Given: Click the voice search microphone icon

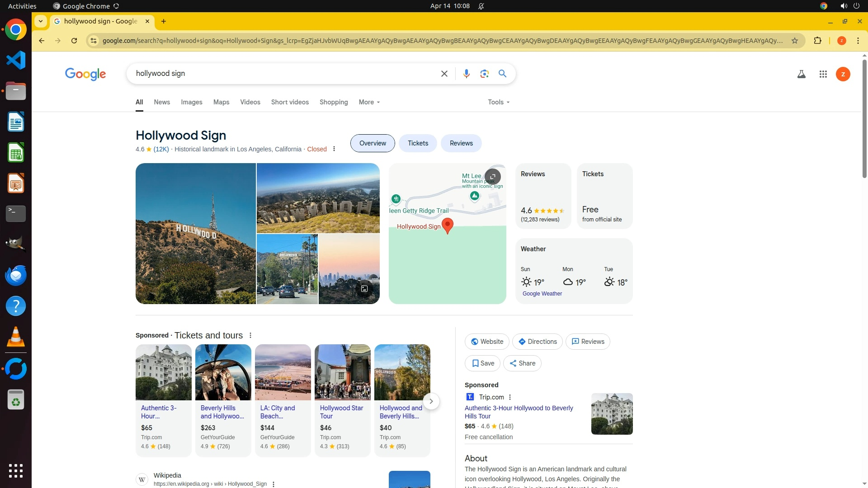Looking at the screenshot, I should click(466, 74).
